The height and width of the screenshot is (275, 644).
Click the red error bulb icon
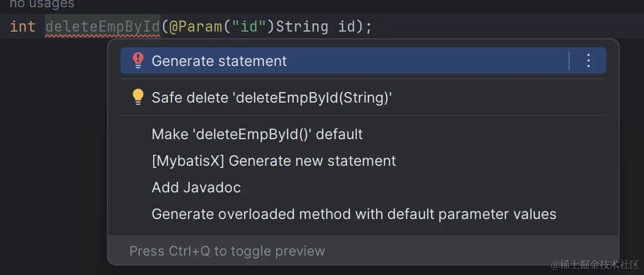138,60
